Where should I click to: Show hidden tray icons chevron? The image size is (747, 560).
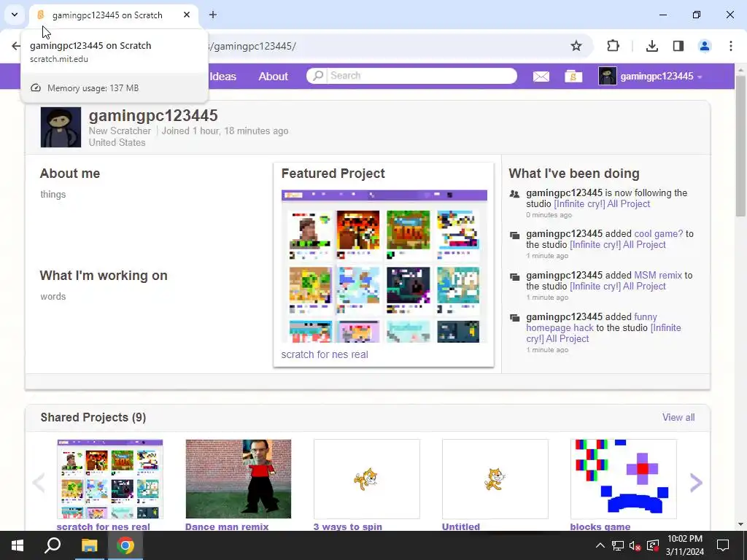point(600,545)
